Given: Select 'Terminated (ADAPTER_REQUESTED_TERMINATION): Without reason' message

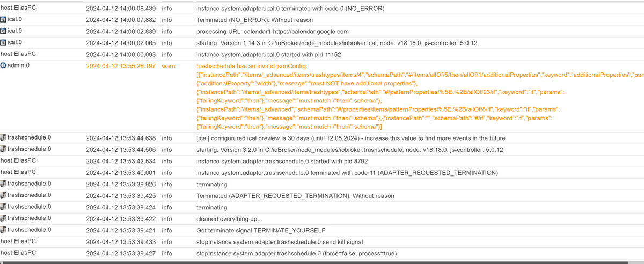Looking at the screenshot, I should click(295, 196).
